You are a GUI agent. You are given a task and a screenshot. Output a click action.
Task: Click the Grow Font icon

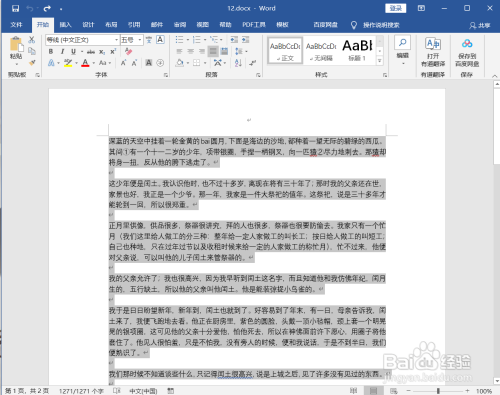click(123, 63)
